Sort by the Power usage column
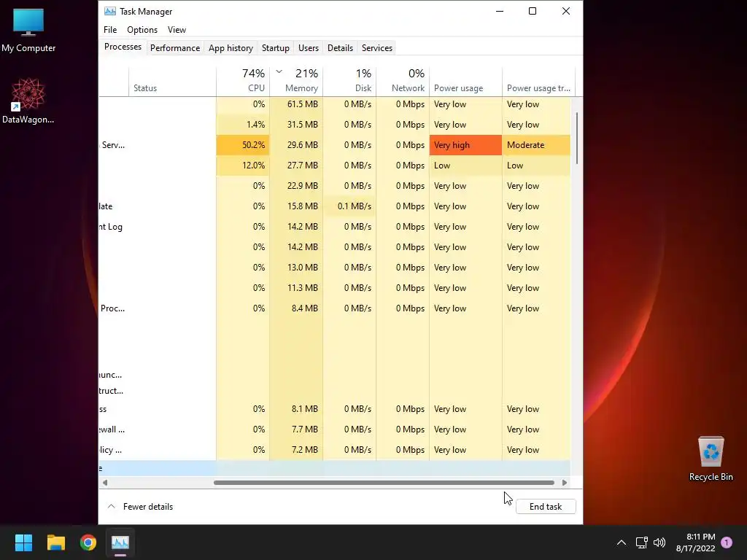The height and width of the screenshot is (560, 747). tap(465, 82)
